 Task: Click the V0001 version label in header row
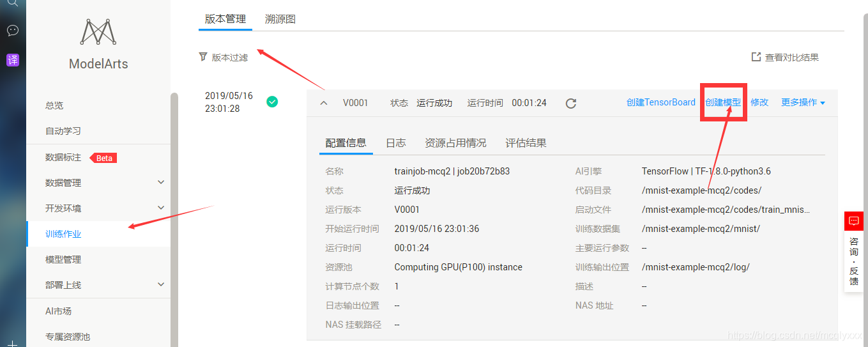click(355, 102)
